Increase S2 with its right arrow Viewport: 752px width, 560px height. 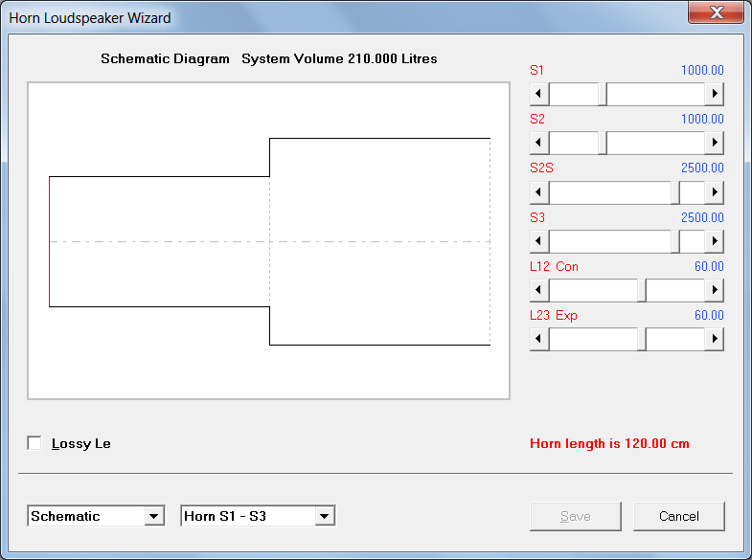pyautogui.click(x=714, y=143)
